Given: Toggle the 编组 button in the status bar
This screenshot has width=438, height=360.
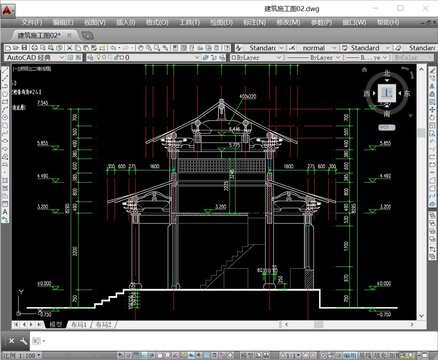Looking at the screenshot, I should pos(350,356).
